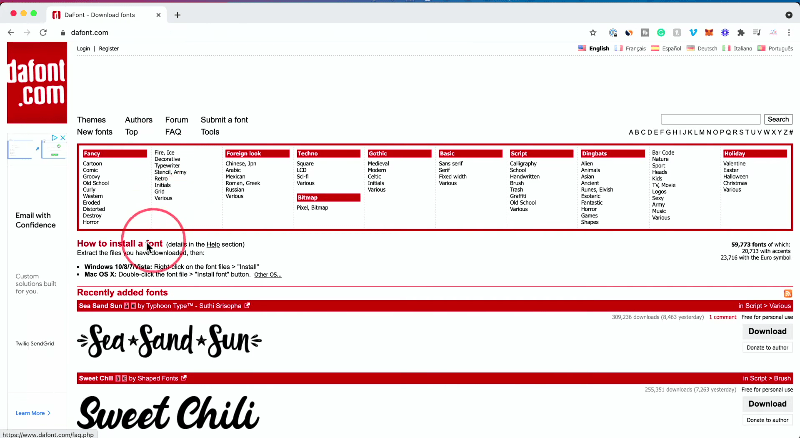Image resolution: width=800 pixels, height=438 pixels.
Task: Open the Grammarly extension icon
Action: (x=661, y=33)
